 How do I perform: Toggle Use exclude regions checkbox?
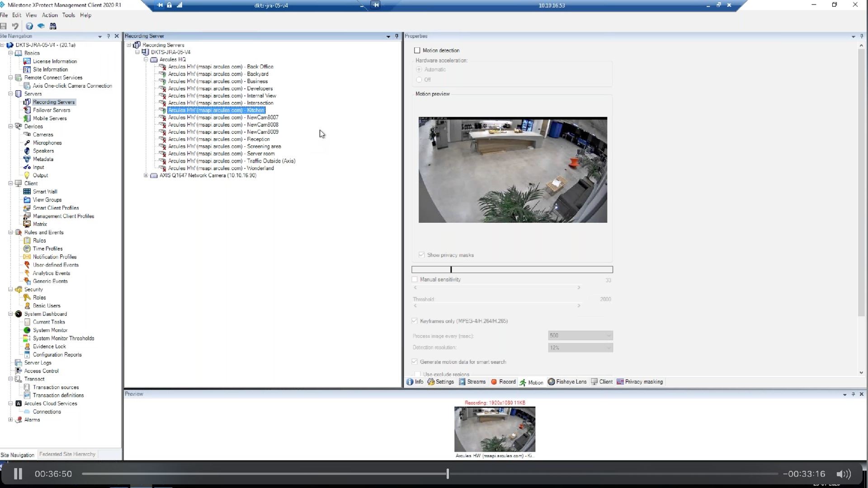click(417, 375)
